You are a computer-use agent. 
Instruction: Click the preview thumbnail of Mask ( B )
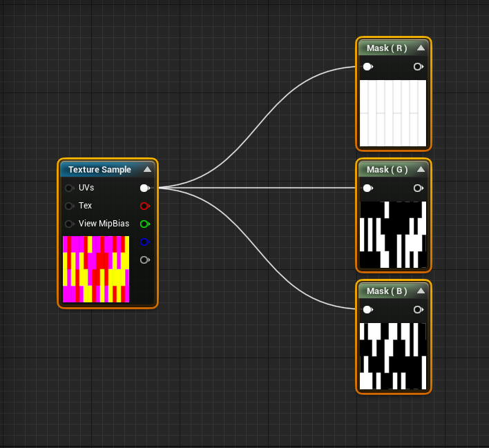tap(393, 356)
